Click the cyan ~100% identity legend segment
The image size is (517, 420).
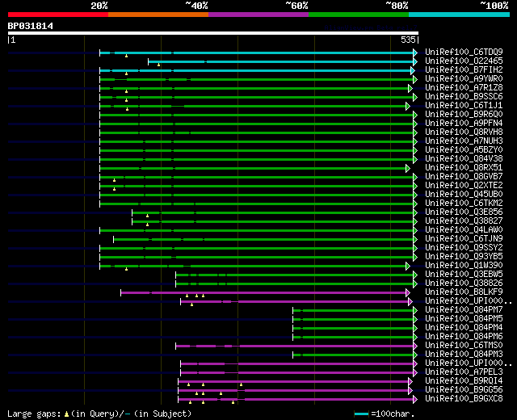459,15
